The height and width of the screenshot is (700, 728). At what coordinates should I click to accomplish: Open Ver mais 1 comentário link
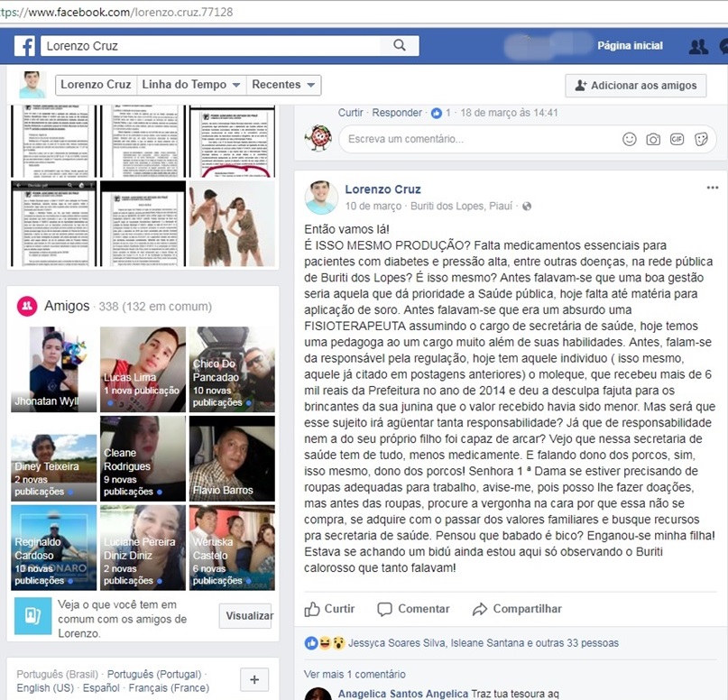(355, 674)
